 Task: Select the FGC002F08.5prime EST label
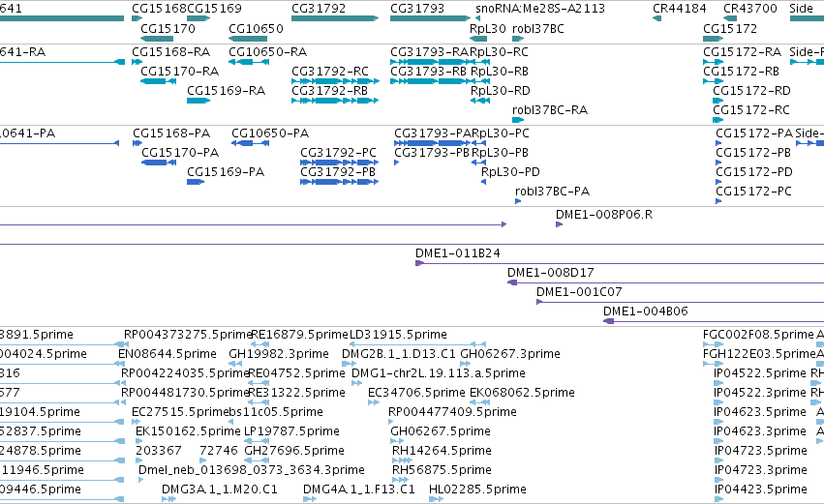tap(758, 335)
